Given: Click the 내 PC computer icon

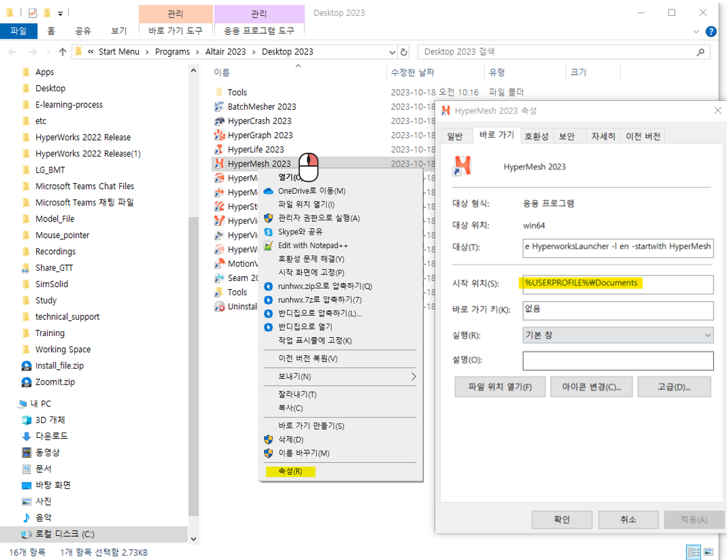Looking at the screenshot, I should tap(23, 404).
